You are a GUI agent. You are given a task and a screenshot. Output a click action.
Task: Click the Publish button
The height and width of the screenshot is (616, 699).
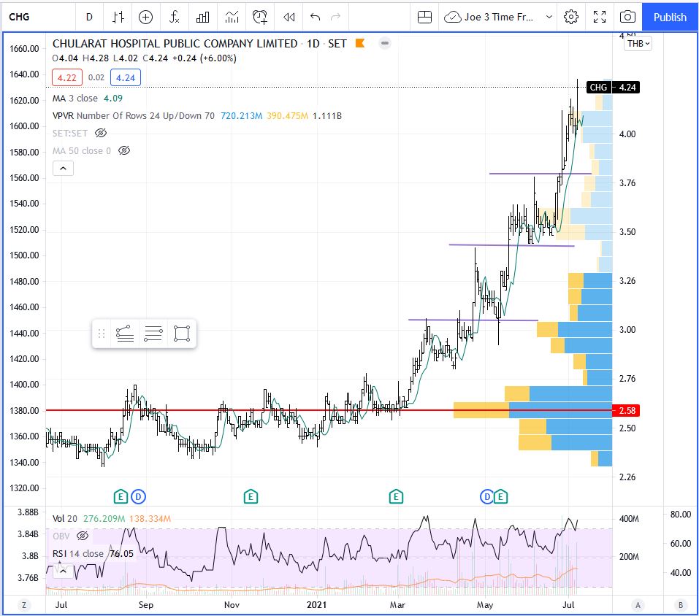[x=670, y=17]
